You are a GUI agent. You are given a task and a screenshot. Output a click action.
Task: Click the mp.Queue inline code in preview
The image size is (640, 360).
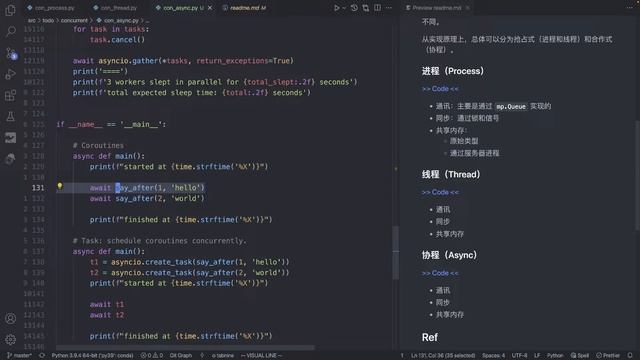coord(511,106)
